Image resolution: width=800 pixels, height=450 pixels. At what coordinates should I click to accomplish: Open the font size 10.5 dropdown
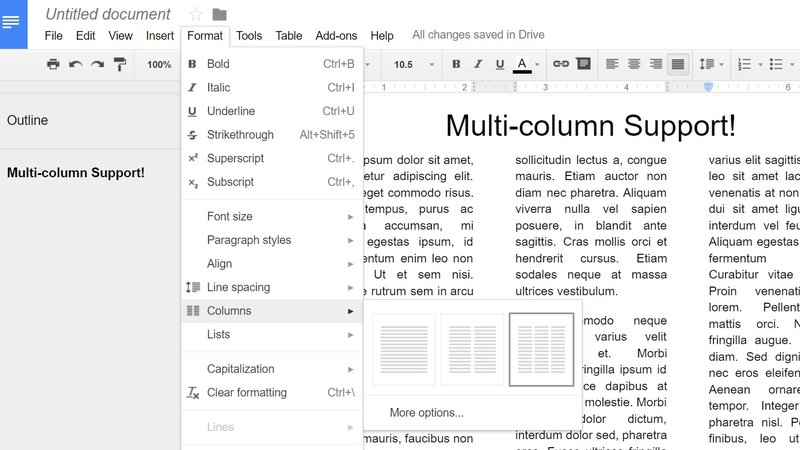410,64
